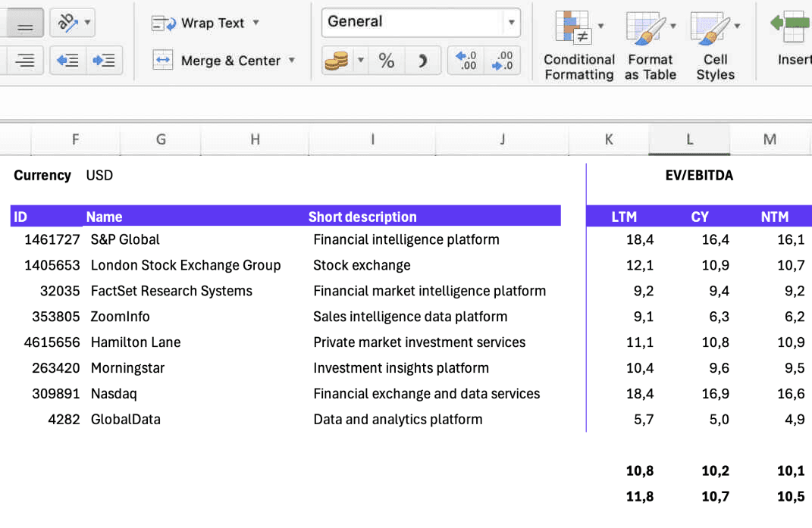Click the Wrap Text button
This screenshot has height=528, width=812.
(x=198, y=23)
